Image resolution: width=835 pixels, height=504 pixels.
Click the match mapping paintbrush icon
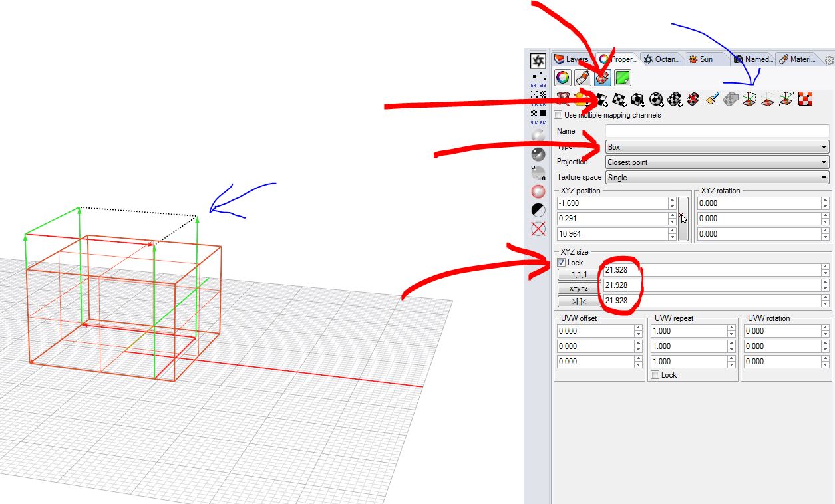click(712, 100)
